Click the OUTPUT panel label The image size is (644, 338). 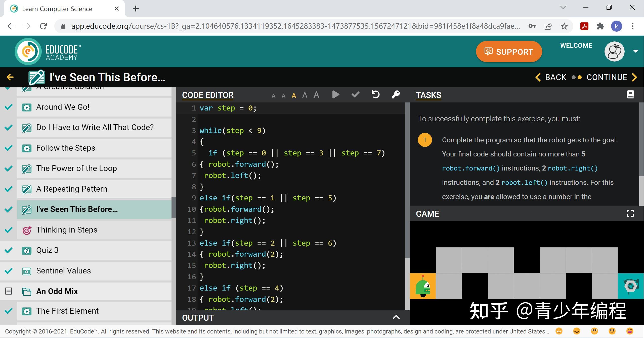coord(198,318)
